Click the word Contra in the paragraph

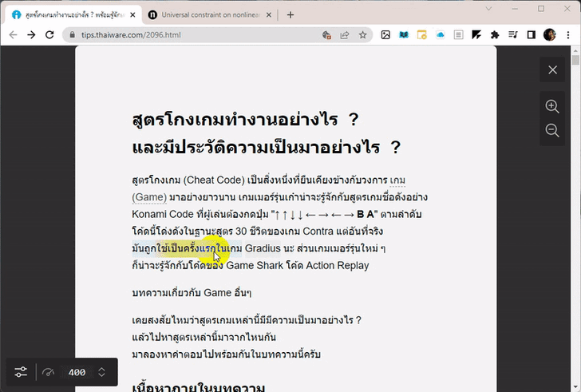click(318, 232)
